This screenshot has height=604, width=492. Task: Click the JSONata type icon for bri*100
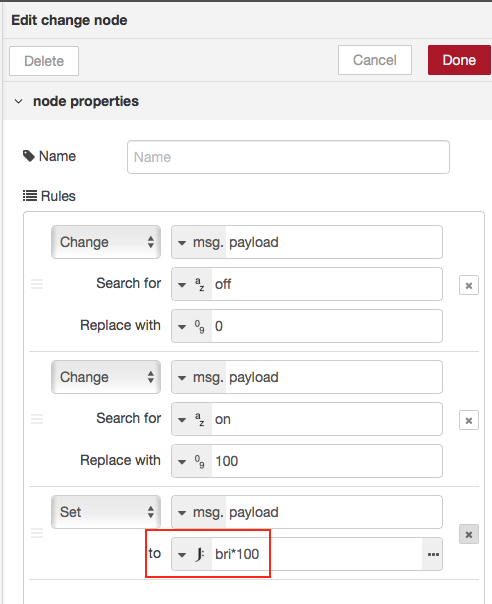tap(200, 554)
